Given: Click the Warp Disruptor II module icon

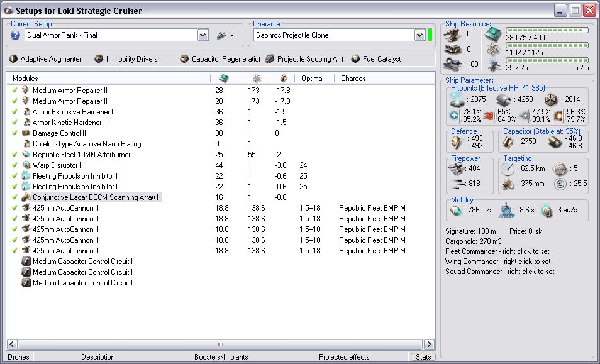Looking at the screenshot, I should pyautogui.click(x=26, y=165).
